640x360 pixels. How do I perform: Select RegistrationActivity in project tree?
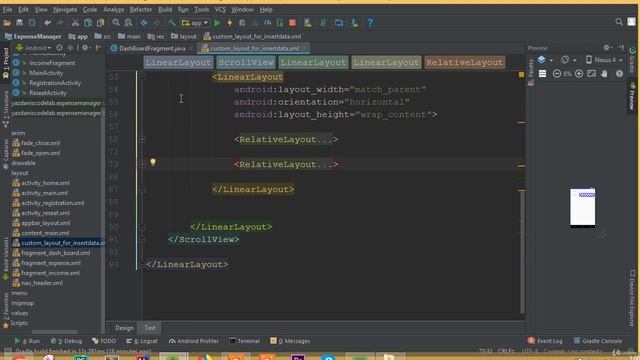tap(55, 83)
